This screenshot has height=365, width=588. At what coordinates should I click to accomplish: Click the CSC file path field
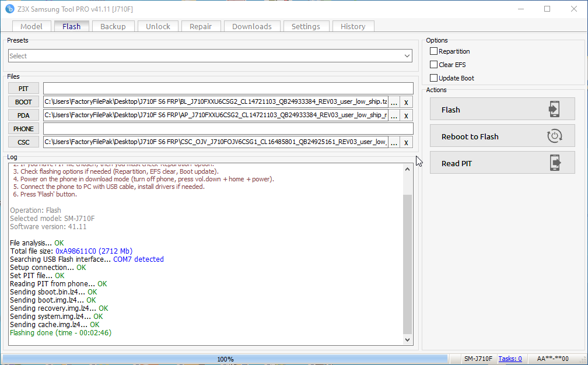216,142
